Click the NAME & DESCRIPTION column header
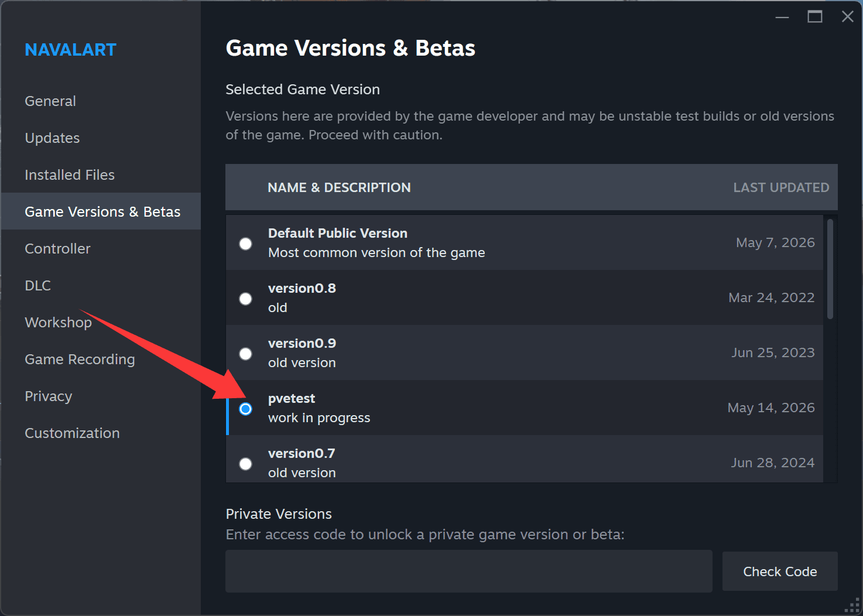The height and width of the screenshot is (616, 863). pos(339,187)
